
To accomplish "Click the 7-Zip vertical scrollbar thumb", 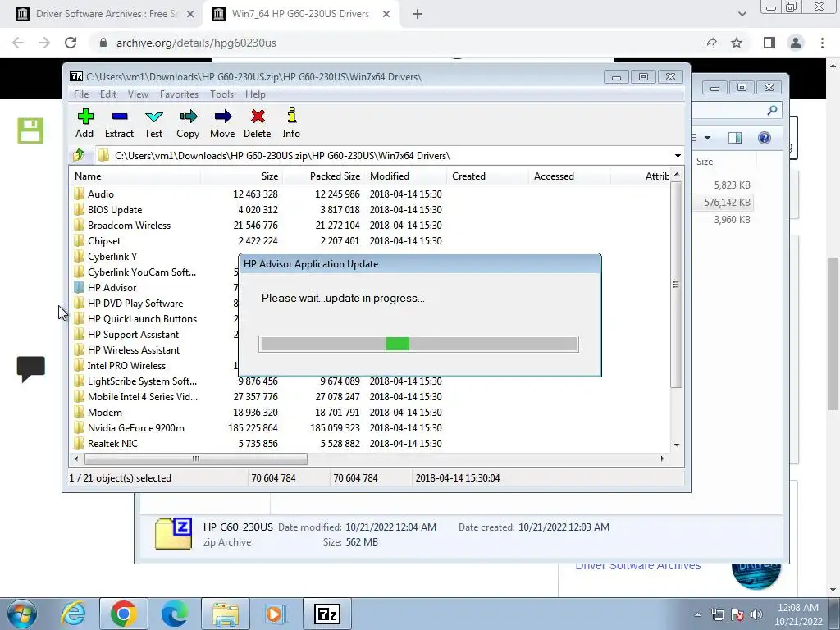I will click(x=677, y=285).
